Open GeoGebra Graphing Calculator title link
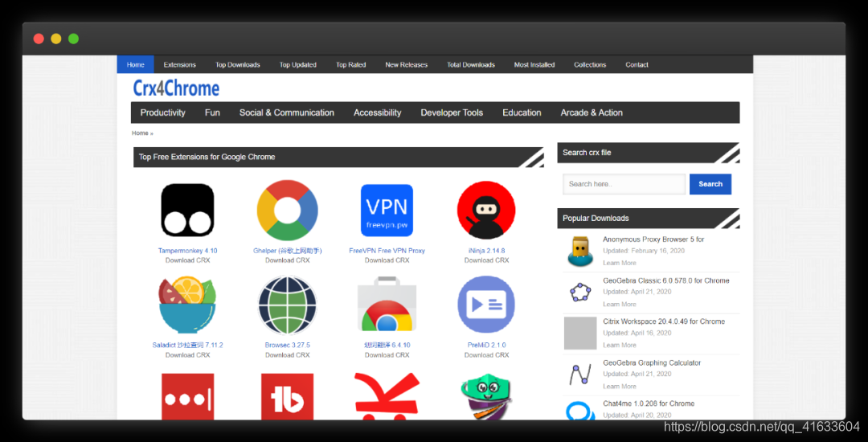Viewport: 868px width, 442px height. [x=652, y=363]
